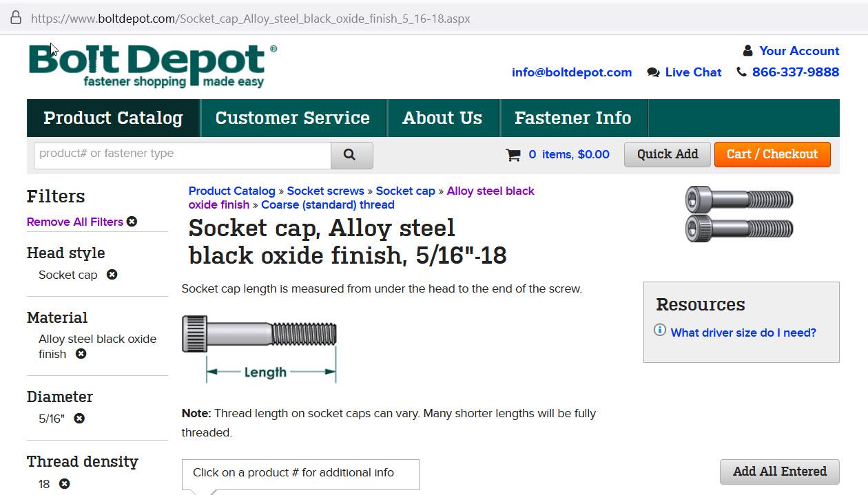Screen dimensions: 868x495
Task: Click the phone icon next to 866-337-9888
Action: pyautogui.click(x=741, y=71)
